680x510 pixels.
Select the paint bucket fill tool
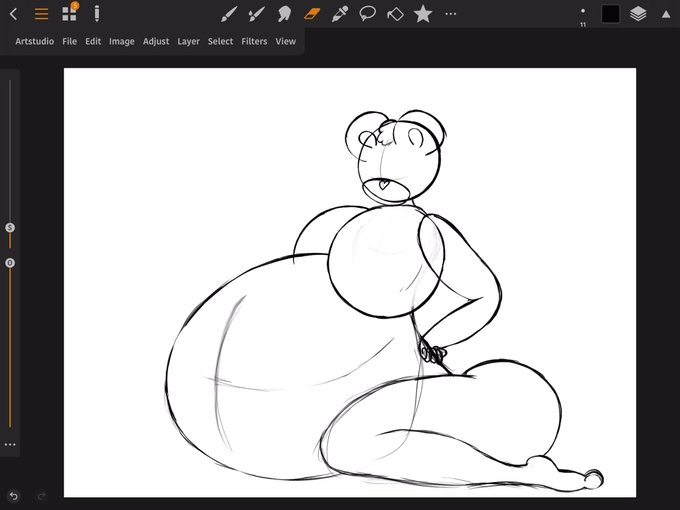[395, 15]
